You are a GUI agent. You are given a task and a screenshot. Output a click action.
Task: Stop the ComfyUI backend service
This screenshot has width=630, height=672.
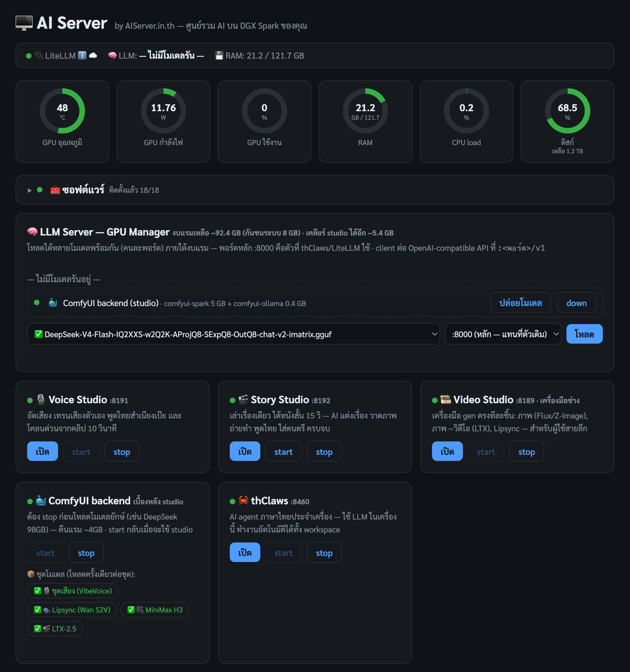click(x=86, y=552)
